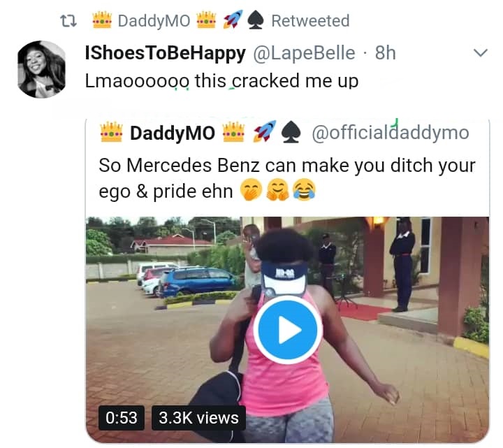Open the IShoesToBeHappy profile avatar
Screen dimensions: 503x448
41,69
